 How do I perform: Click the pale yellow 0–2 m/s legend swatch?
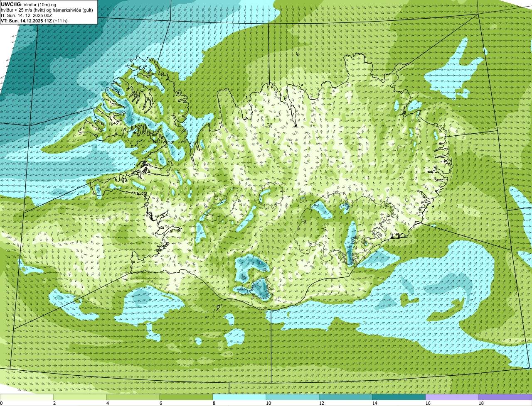(x=27, y=397)
